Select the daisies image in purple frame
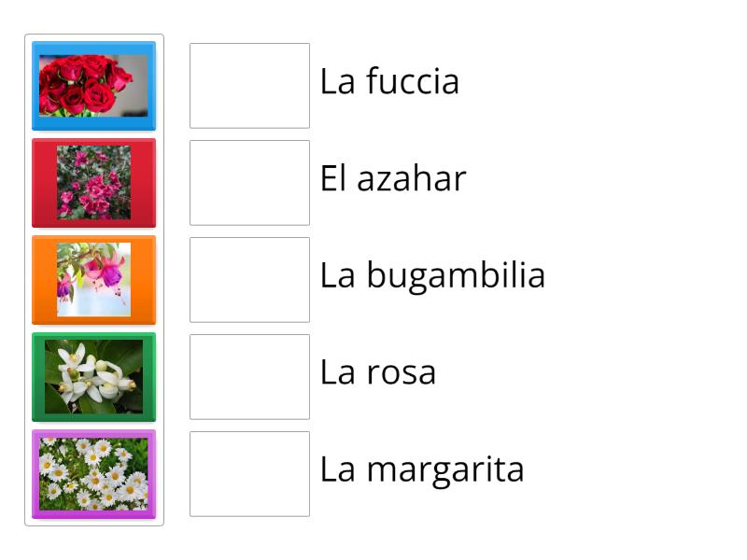The width and height of the screenshot is (747, 560). (x=93, y=474)
